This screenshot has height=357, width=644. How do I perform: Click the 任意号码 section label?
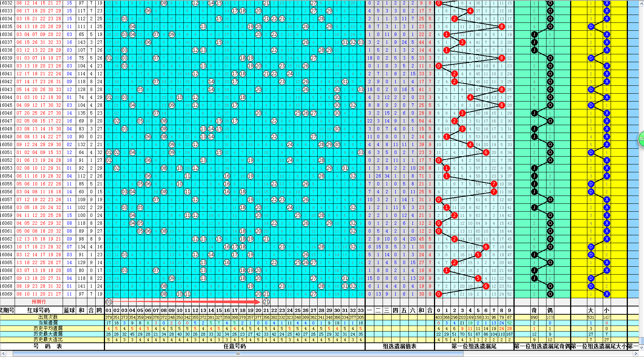(x=235, y=347)
